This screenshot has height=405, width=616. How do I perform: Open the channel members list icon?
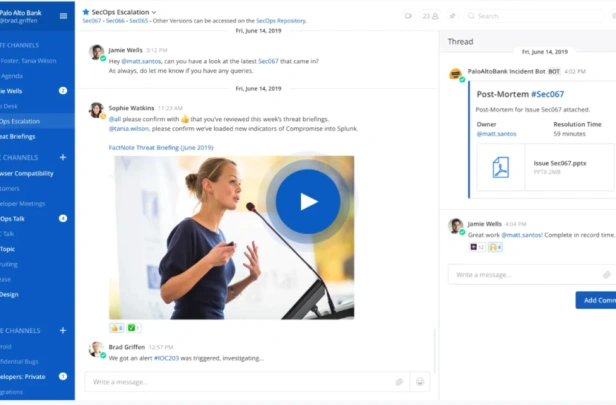coord(431,16)
